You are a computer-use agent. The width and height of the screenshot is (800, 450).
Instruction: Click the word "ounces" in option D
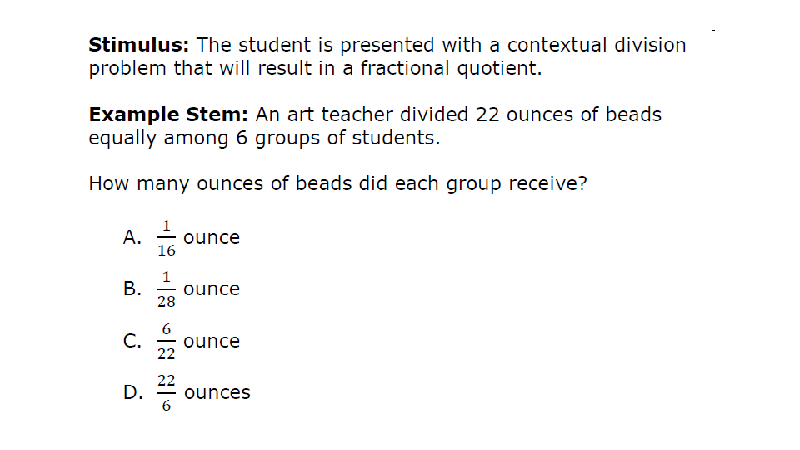[217, 393]
